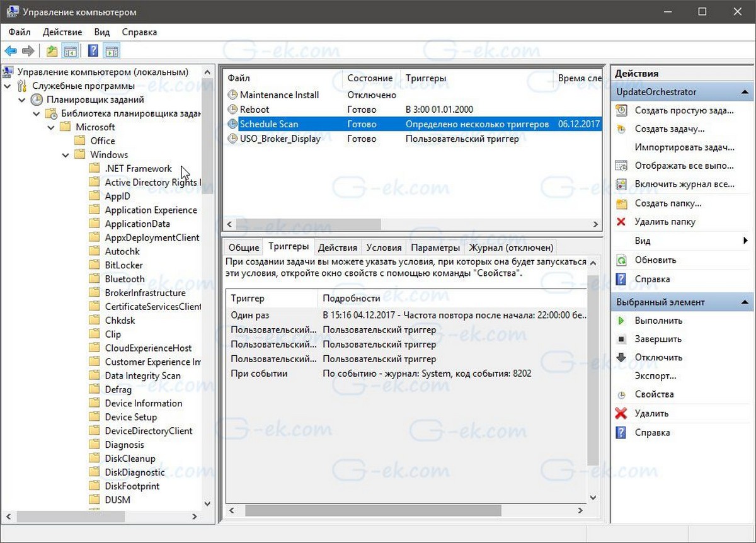This screenshot has width=756, height=543.
Task: Click the folder icon beside Создать папку
Action: 622,203
